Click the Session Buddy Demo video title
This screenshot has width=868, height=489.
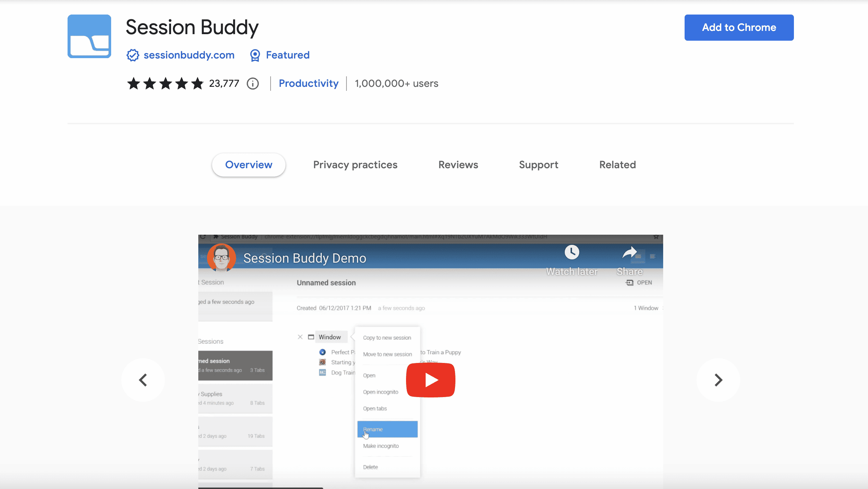pyautogui.click(x=305, y=258)
